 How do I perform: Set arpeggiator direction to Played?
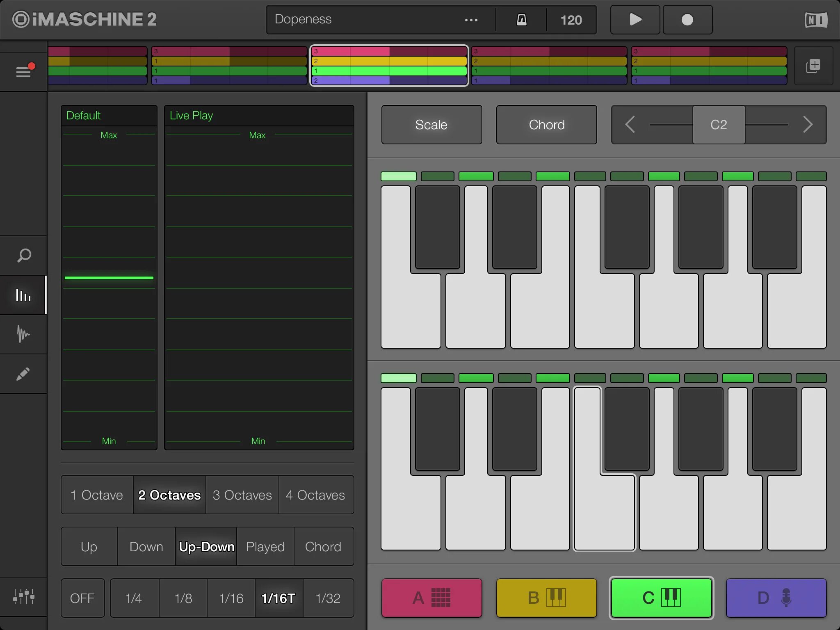[x=265, y=547]
